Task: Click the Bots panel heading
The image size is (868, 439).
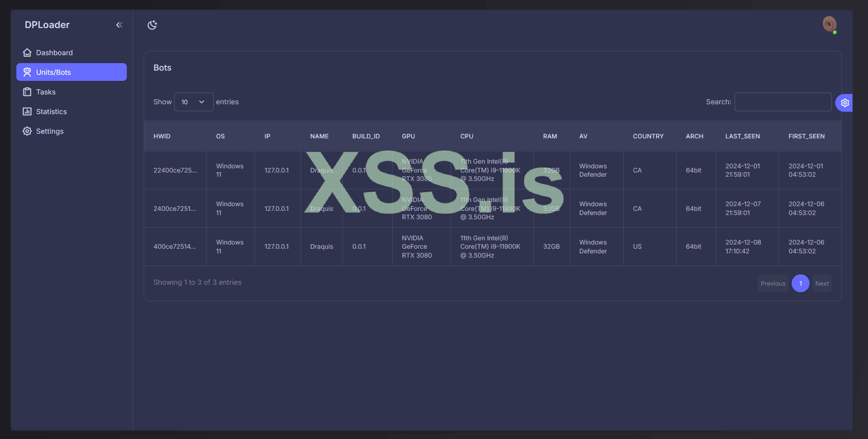Action: pyautogui.click(x=162, y=68)
